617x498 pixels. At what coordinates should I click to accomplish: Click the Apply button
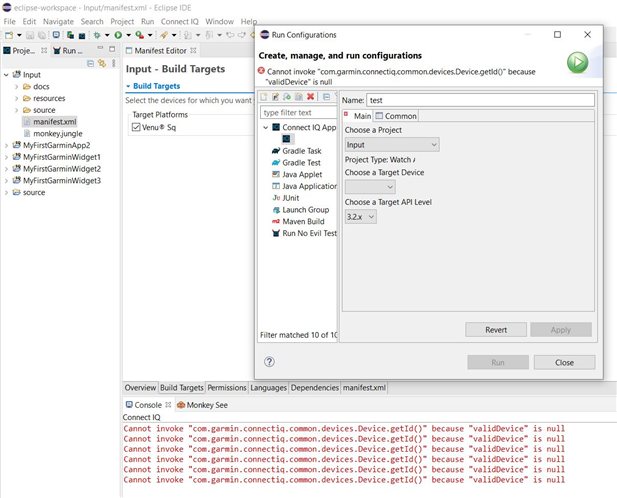[561, 330]
